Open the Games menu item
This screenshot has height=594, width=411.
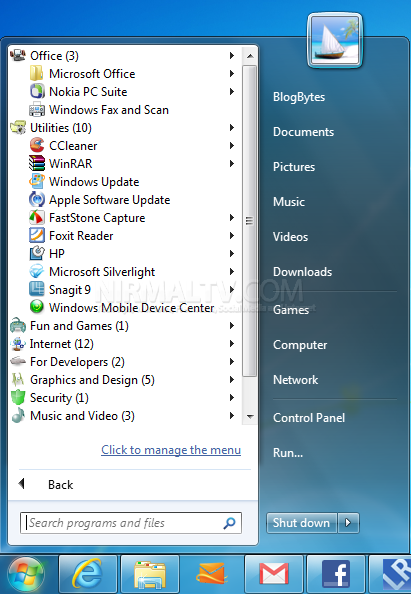point(291,310)
